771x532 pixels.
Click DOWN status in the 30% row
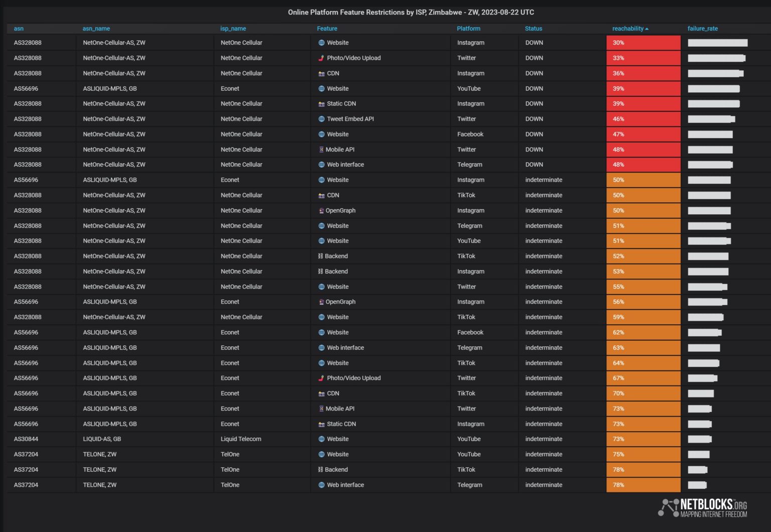coord(534,43)
